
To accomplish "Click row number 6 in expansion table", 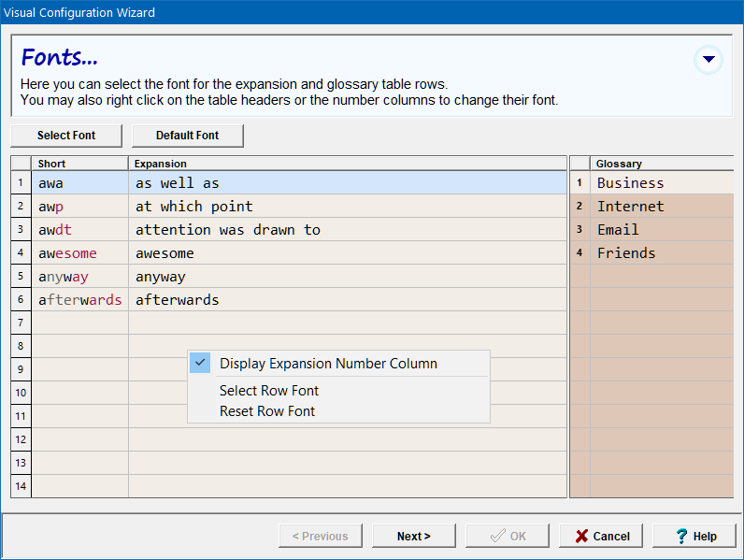I will click(21, 300).
